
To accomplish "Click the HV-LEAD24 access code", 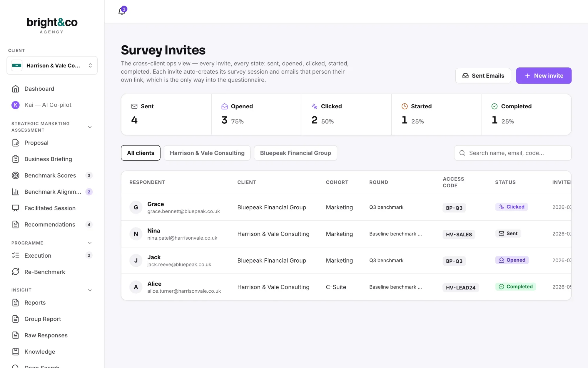I will 460,288.
